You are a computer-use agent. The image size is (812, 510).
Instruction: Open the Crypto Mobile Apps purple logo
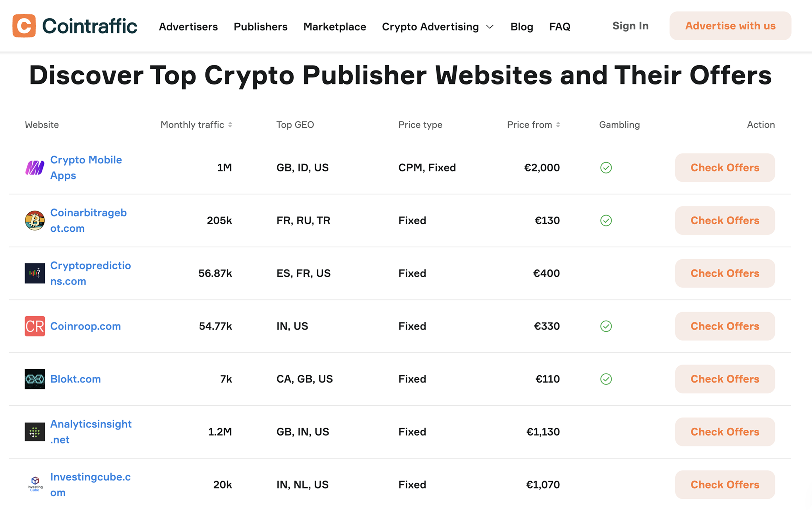click(x=35, y=168)
